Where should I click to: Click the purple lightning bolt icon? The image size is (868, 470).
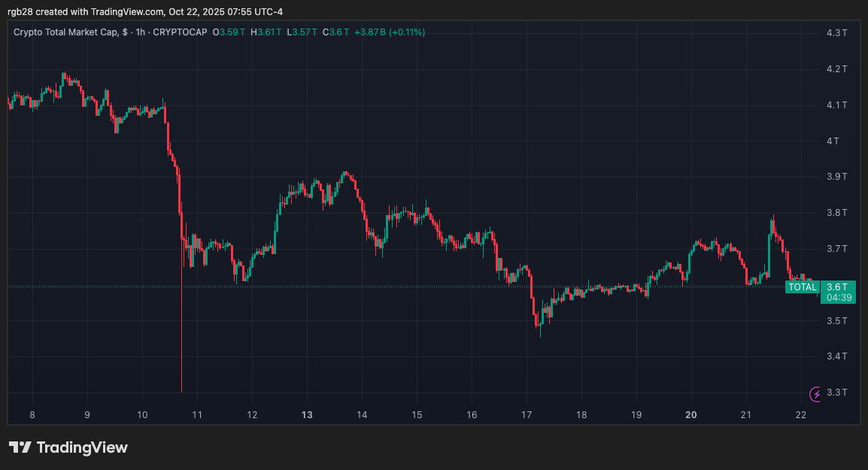[815, 394]
